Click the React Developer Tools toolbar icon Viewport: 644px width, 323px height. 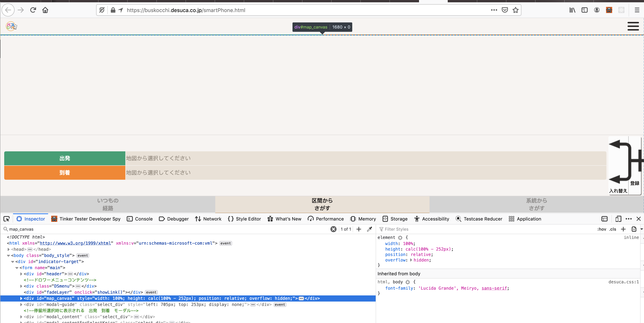tap(621, 10)
